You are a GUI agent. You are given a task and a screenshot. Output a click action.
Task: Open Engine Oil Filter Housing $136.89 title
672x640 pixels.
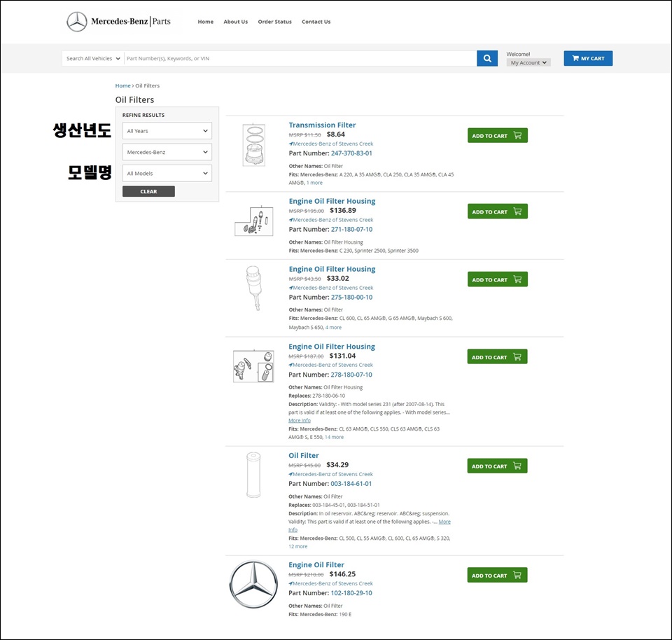tap(332, 201)
